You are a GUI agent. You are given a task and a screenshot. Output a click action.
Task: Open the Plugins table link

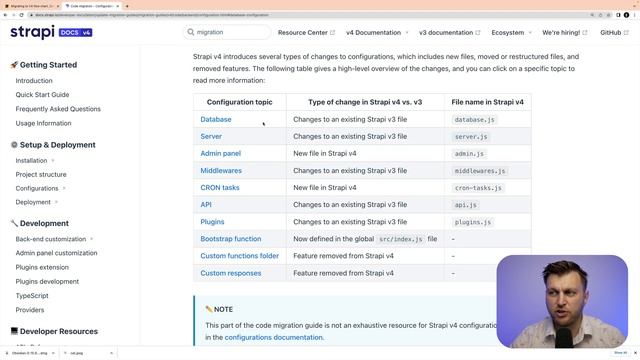click(212, 222)
